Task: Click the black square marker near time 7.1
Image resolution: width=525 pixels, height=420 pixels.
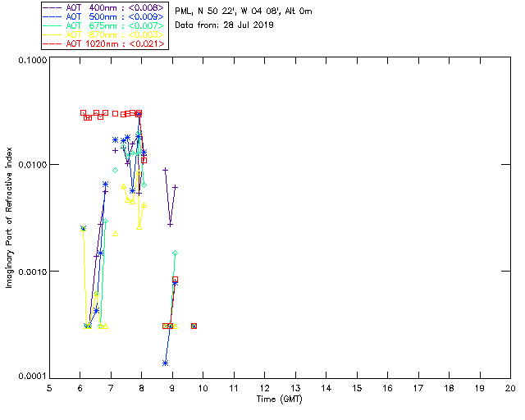Action: click(115, 113)
